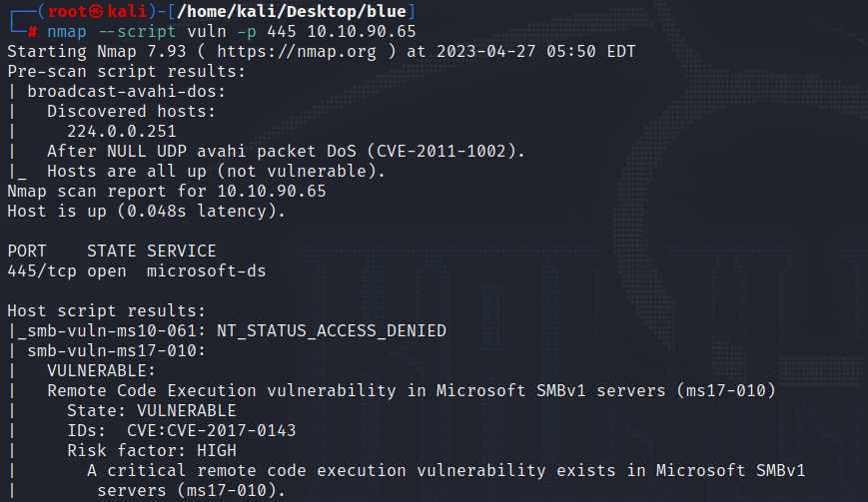This screenshot has height=502, width=868.
Task: Click the Risk factor: HIGH line
Action: pos(152,450)
